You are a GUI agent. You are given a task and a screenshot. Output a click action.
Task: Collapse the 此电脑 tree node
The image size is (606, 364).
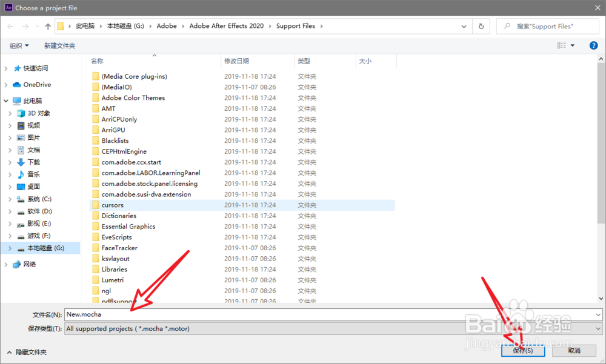(x=6, y=101)
